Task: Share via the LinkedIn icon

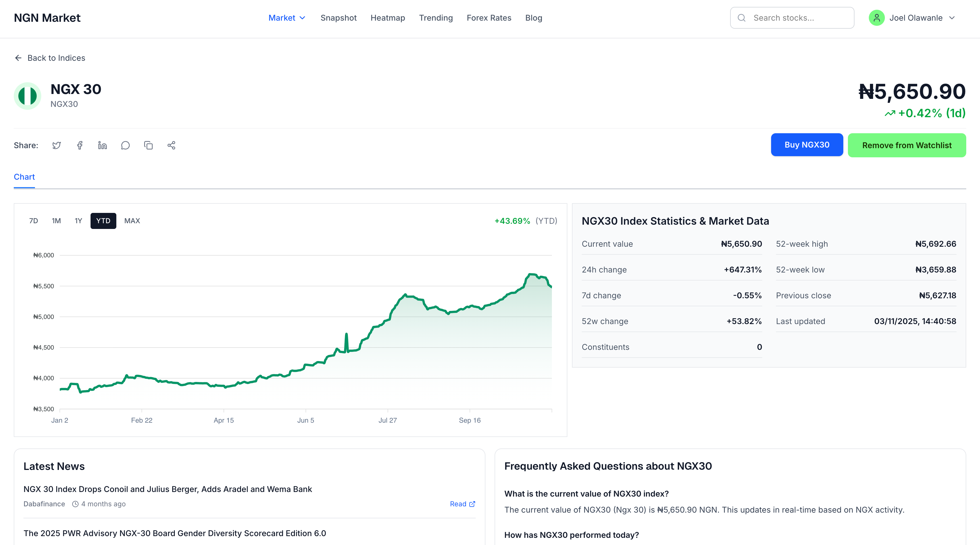Action: 102,145
